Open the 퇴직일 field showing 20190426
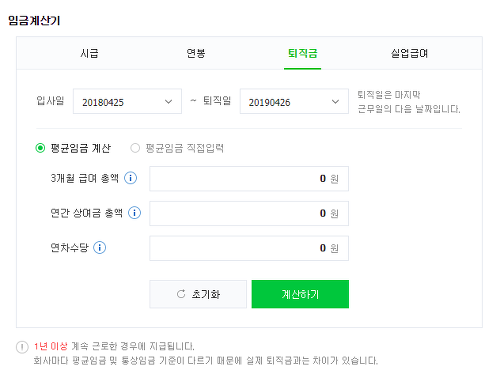The height and width of the screenshot is (374, 500). click(x=294, y=101)
